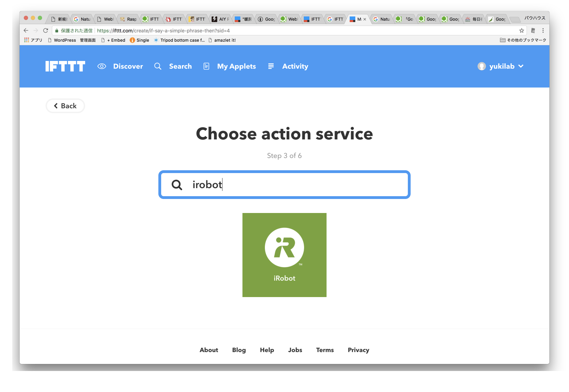Switch to the AIY browser tab
This screenshot has height=392, width=569.
pyautogui.click(x=220, y=19)
